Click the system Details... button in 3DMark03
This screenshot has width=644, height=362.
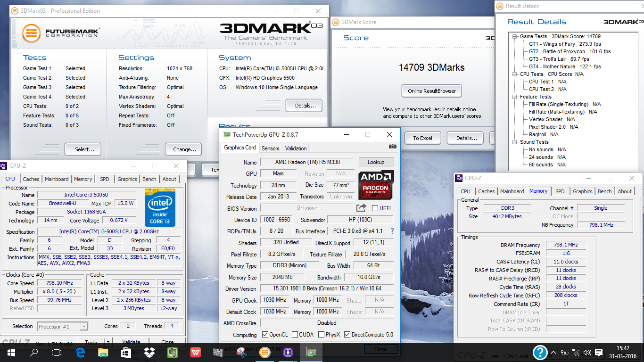coord(304,106)
